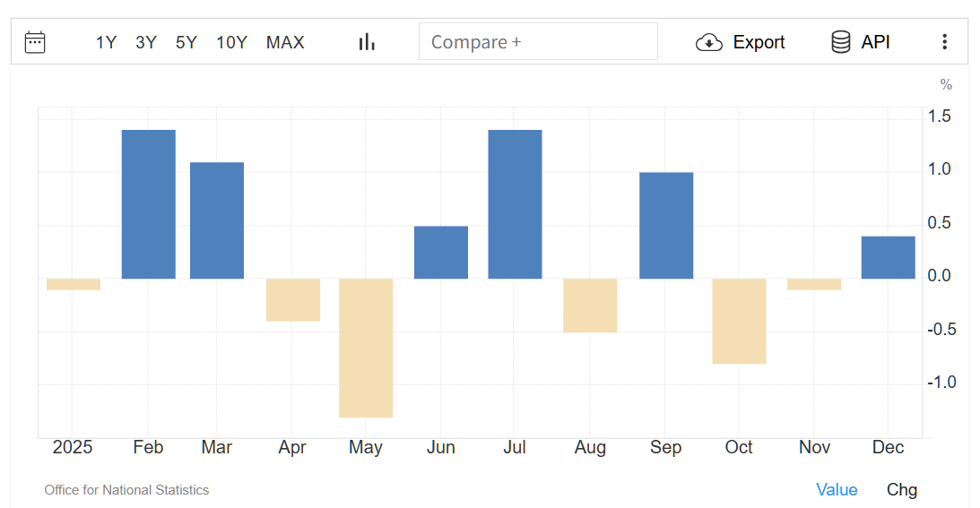This screenshot has height=508, width=980.
Task: Select the July blue bar
Action: pyautogui.click(x=515, y=204)
